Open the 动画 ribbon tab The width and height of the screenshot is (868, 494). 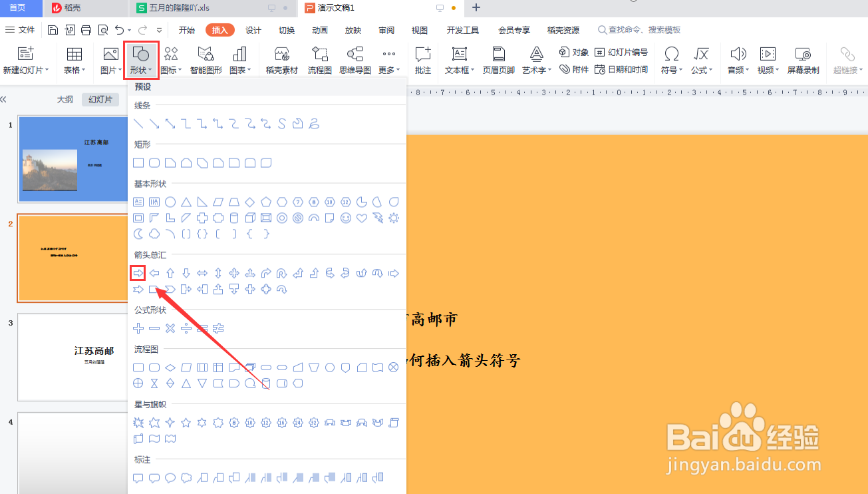tap(320, 30)
